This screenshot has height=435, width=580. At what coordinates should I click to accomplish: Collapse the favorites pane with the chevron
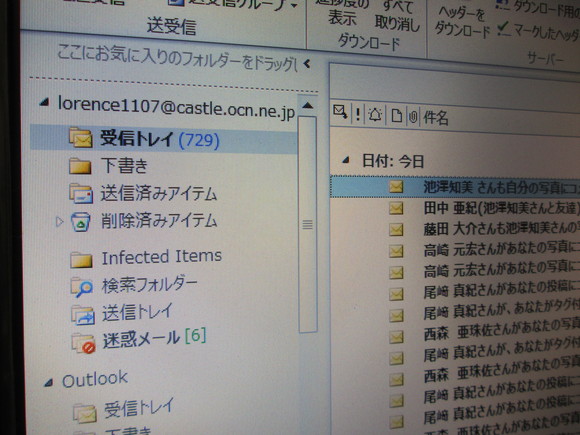coord(307,64)
